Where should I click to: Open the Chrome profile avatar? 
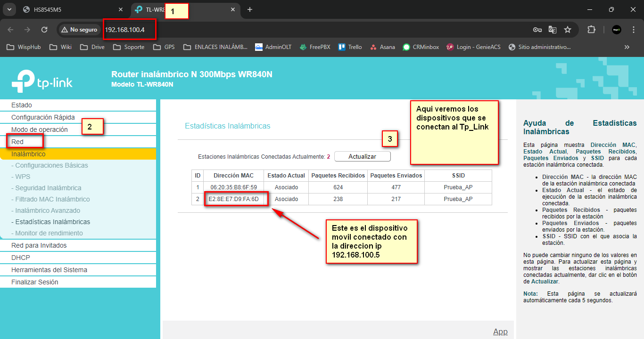click(x=616, y=30)
